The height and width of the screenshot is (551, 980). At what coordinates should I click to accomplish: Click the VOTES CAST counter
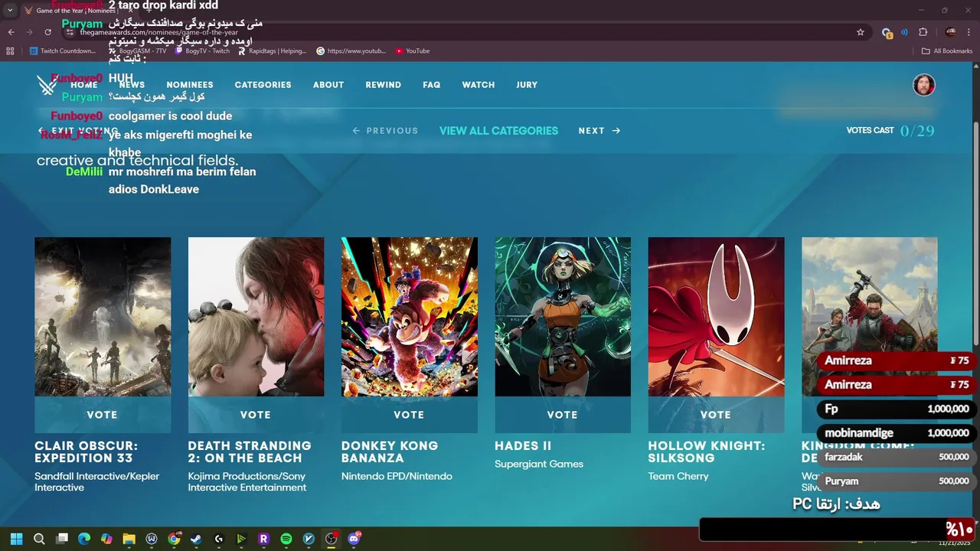(890, 131)
